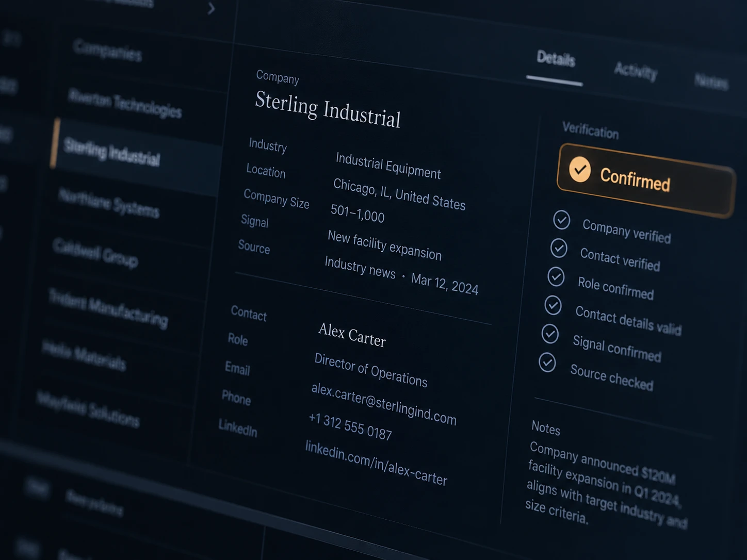Open the Activity tab
Viewport: 747px width, 560px height.
click(x=636, y=71)
